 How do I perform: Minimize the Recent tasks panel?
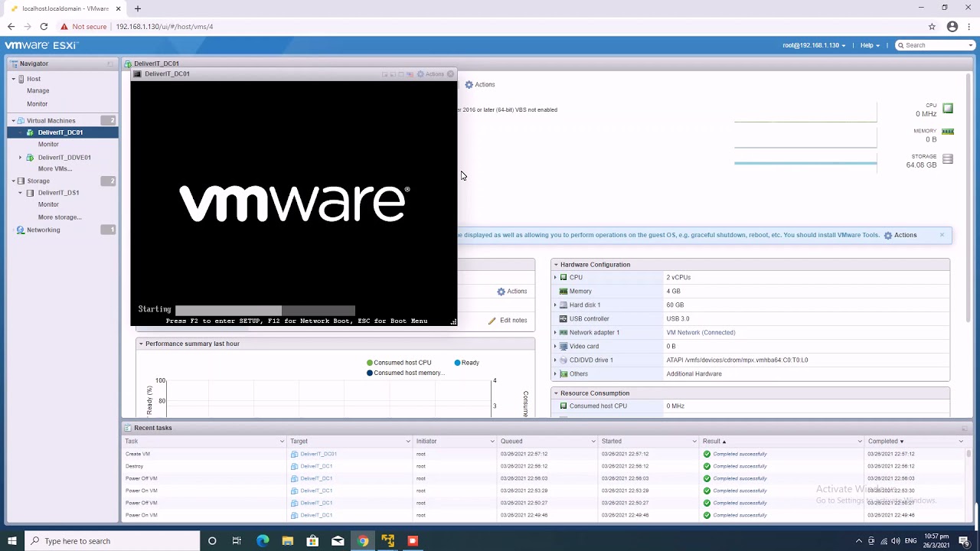click(x=965, y=428)
